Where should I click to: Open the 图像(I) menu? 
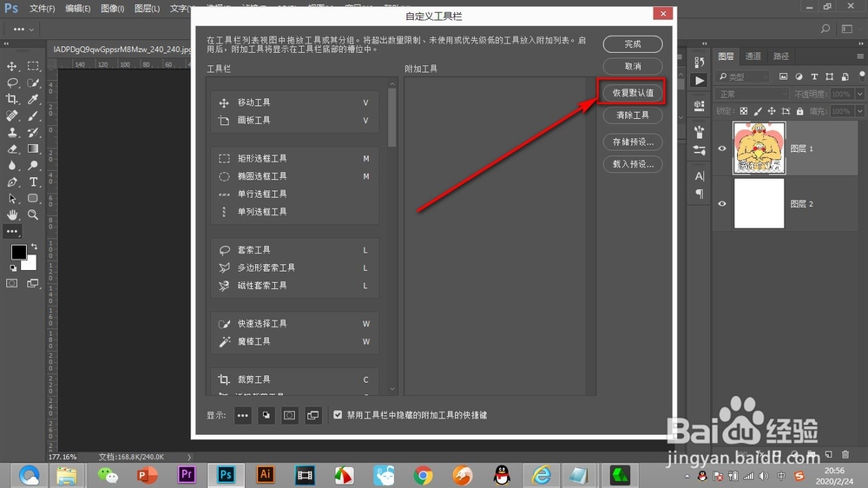112,9
